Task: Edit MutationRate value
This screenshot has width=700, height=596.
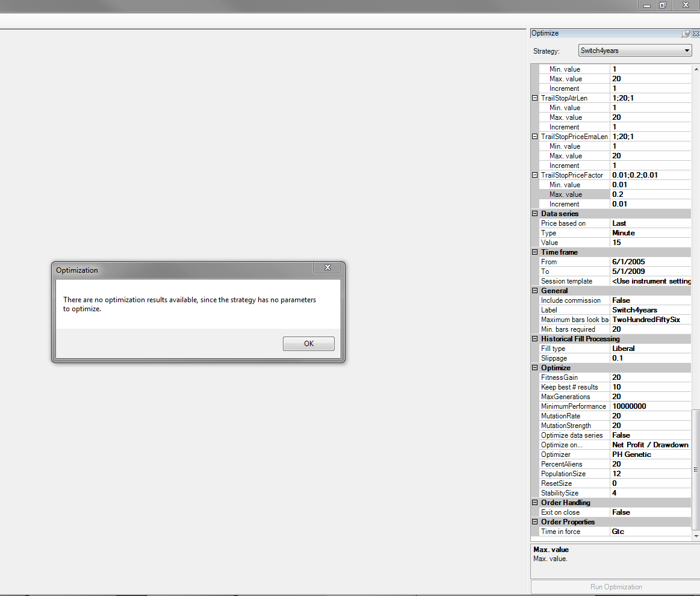Action: (x=651, y=415)
